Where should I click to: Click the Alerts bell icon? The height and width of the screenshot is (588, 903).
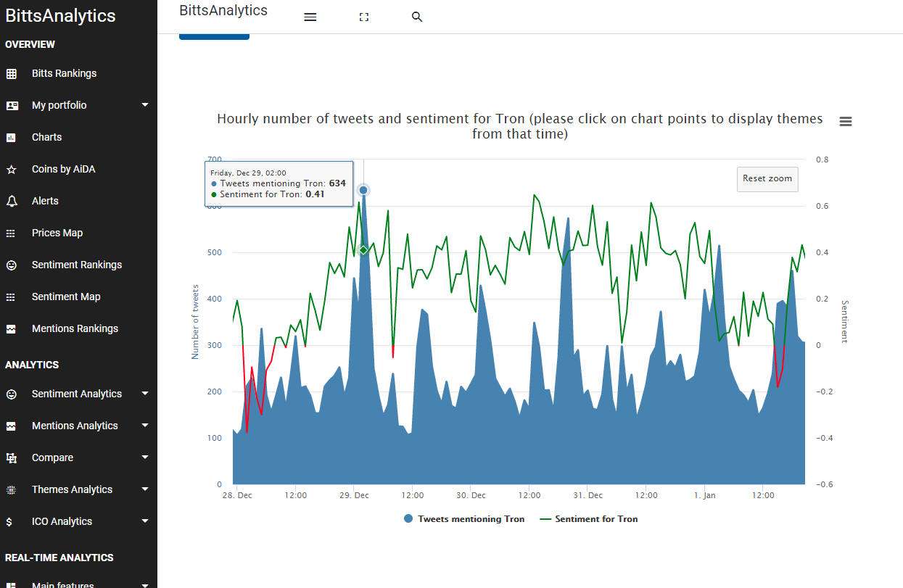click(11, 201)
